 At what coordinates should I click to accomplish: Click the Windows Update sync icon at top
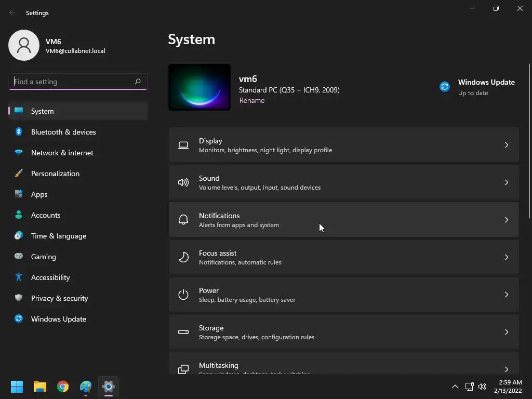[x=445, y=87]
